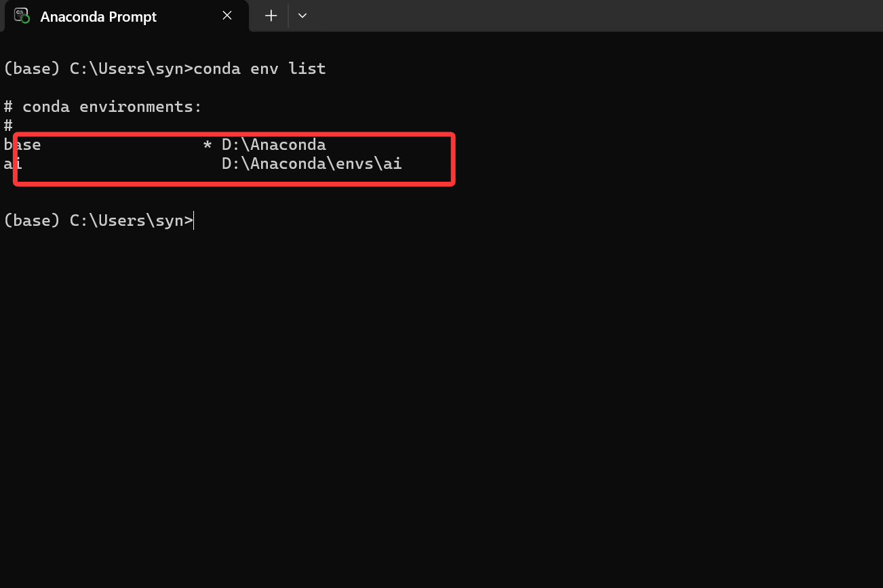
Task: Close the Anaconda Prompt tab
Action: click(x=227, y=16)
